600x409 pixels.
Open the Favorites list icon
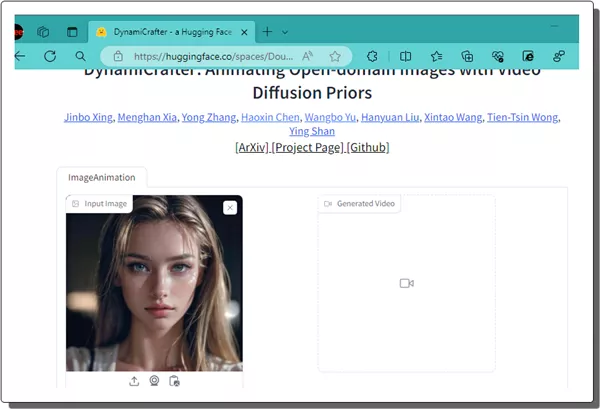[437, 56]
